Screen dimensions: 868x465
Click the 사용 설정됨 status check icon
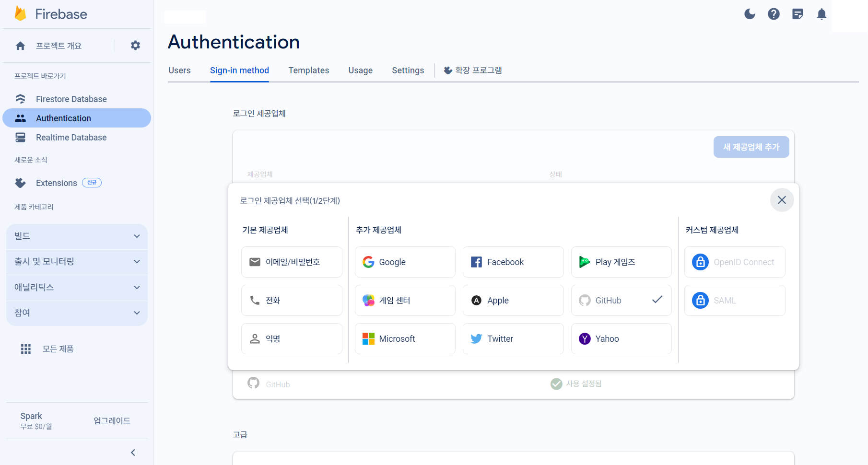point(556,384)
